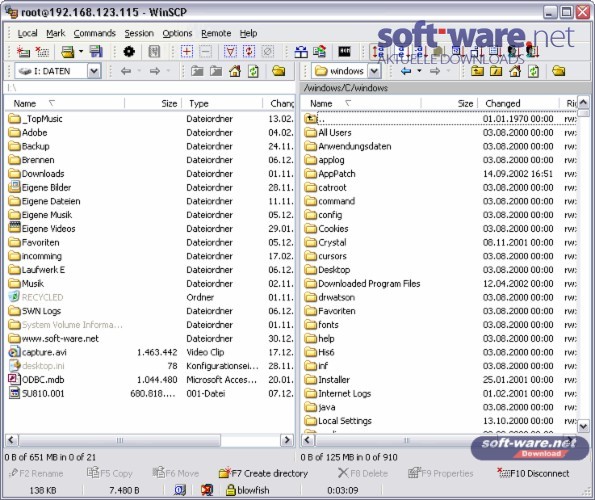The height and width of the screenshot is (500, 595).
Task: Sort local panel by Name column
Action: click(x=64, y=103)
